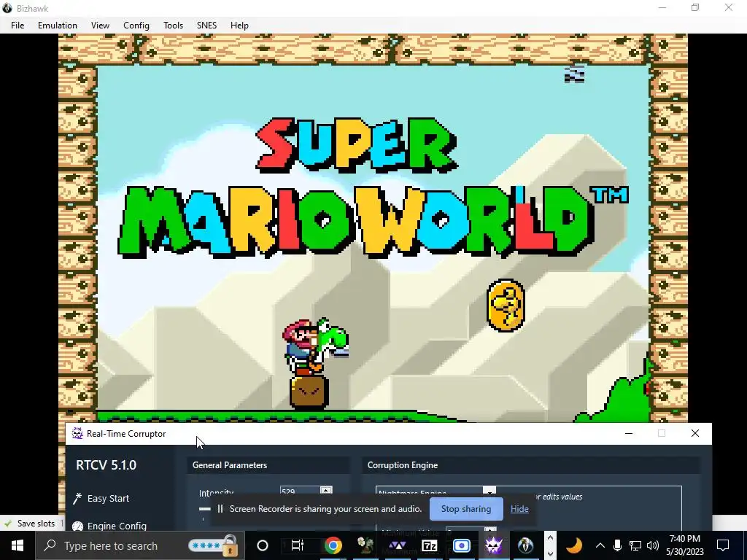Click the Cortana circle icon
Viewport: 747px width, 560px height.
(263, 545)
